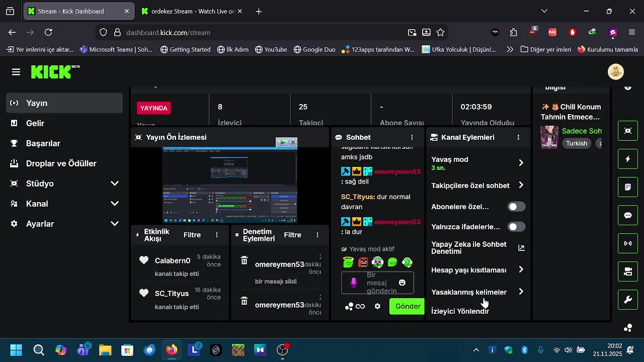Expand the Stüdyo sidebar section
Screen dimensions: 644x362
click(115, 184)
